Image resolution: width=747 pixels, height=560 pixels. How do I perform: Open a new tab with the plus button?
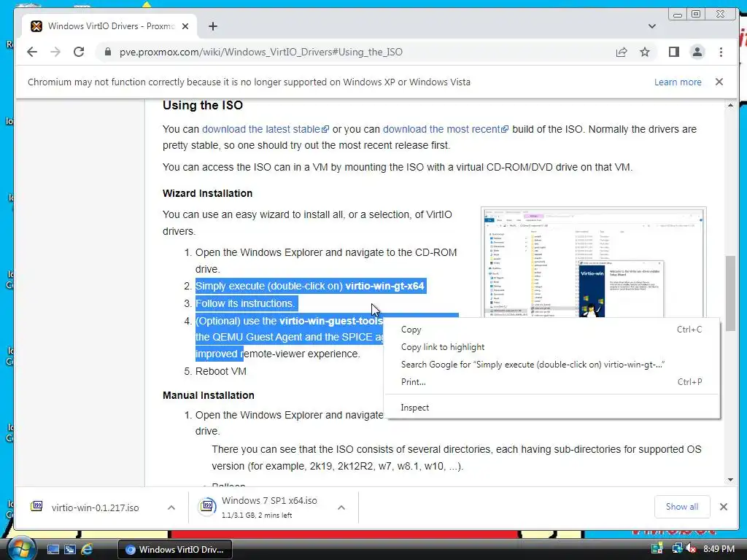(213, 26)
